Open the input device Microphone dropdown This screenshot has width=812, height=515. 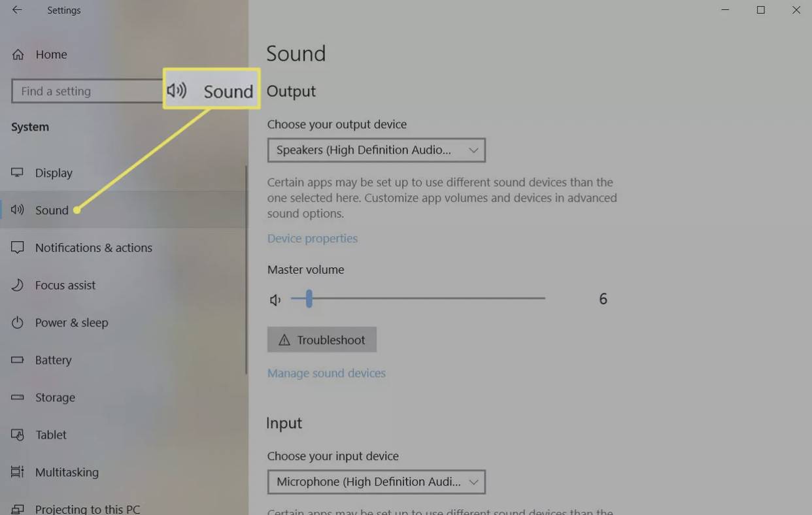[x=376, y=482]
